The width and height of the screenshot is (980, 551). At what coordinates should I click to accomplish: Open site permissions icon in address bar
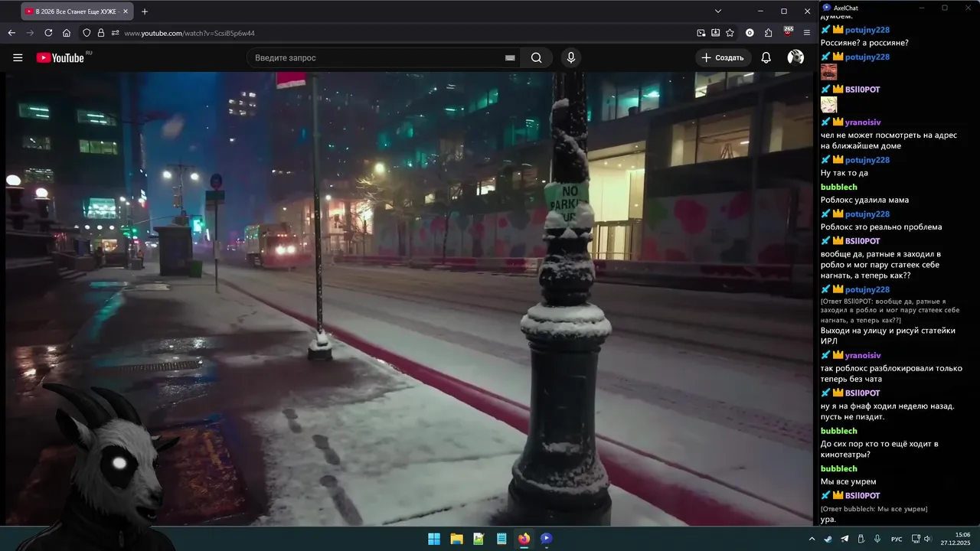point(115,33)
